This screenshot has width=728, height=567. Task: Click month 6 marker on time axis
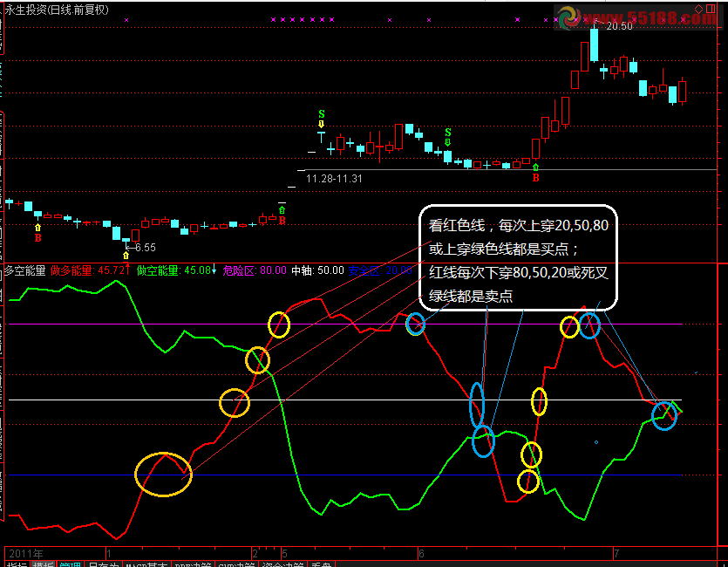tap(421, 554)
